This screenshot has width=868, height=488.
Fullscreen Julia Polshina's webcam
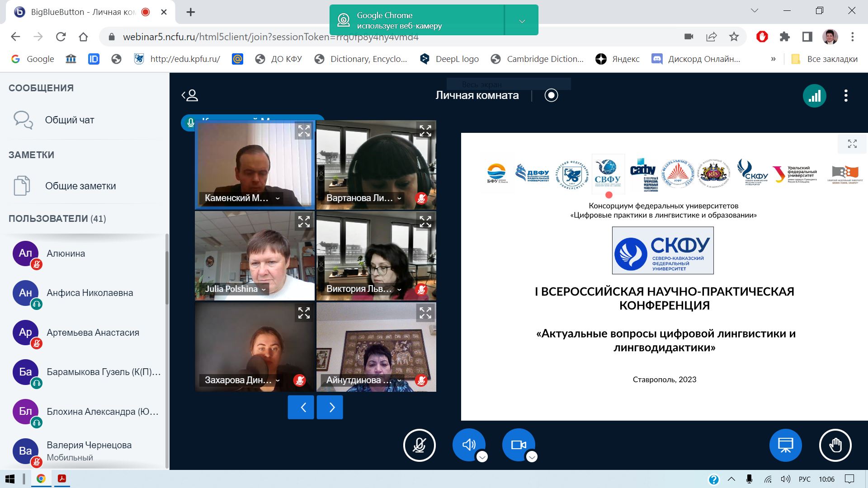pyautogui.click(x=304, y=222)
